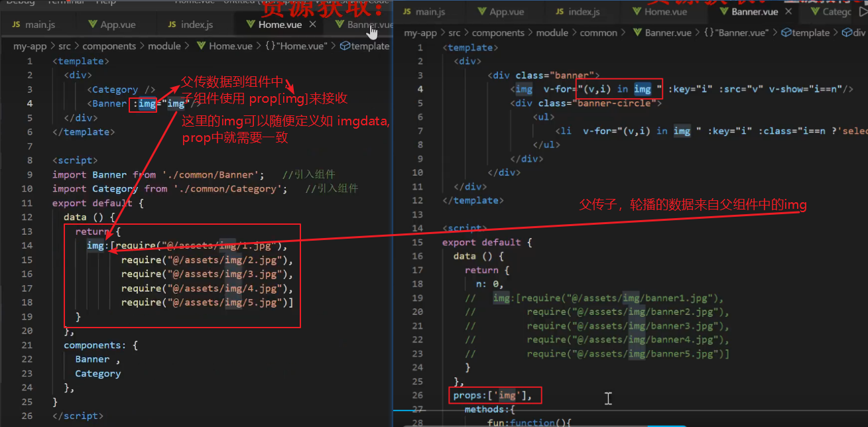Open Home.vue tab in right editor
The height and width of the screenshot is (427, 868).
pos(660,12)
